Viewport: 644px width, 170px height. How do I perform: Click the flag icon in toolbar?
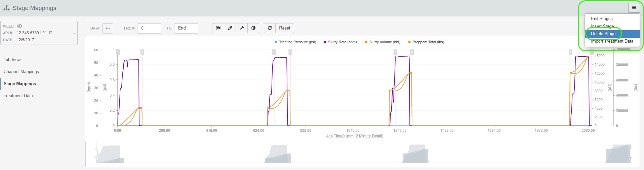[x=218, y=28]
